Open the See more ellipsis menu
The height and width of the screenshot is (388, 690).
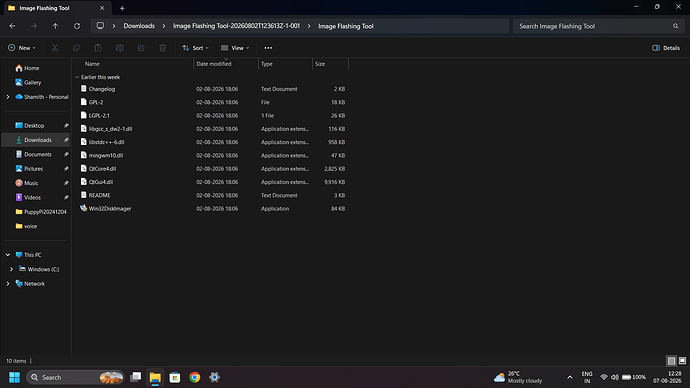point(268,48)
